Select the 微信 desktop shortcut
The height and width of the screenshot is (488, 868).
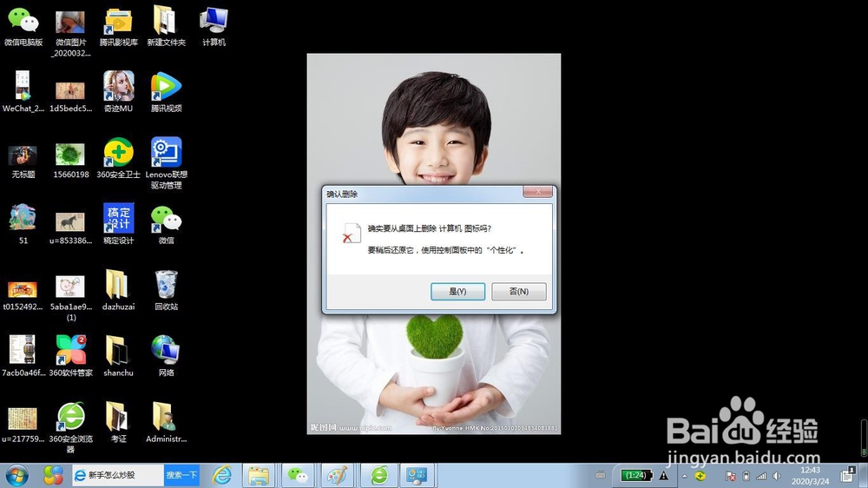(x=166, y=224)
